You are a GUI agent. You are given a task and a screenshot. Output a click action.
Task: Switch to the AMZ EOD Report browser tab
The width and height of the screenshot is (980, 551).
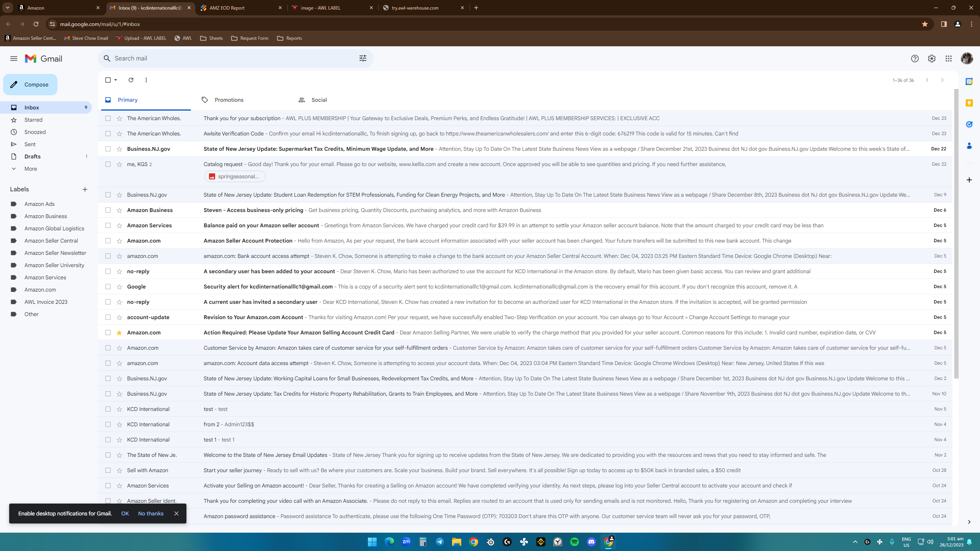241,8
